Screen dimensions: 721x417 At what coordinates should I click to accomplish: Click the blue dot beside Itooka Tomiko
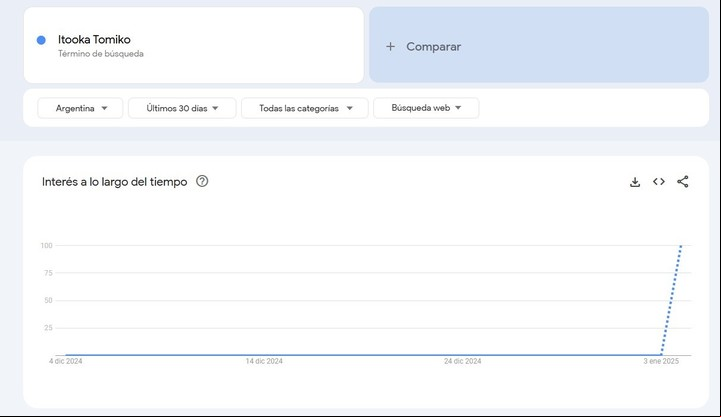(41, 40)
